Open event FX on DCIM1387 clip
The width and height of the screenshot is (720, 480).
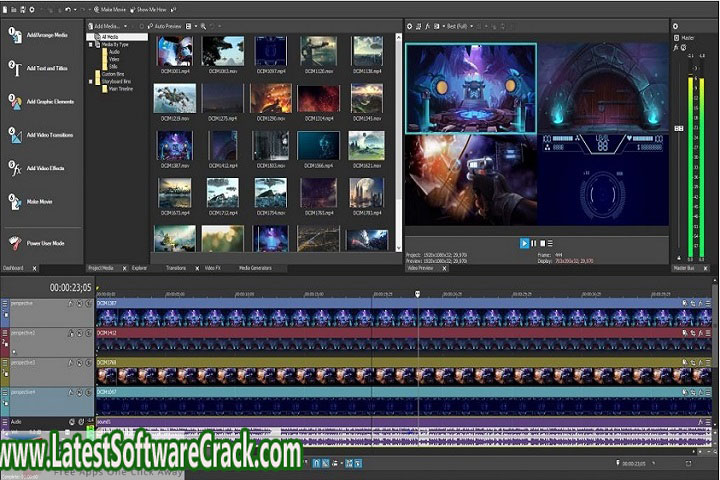[x=701, y=303]
